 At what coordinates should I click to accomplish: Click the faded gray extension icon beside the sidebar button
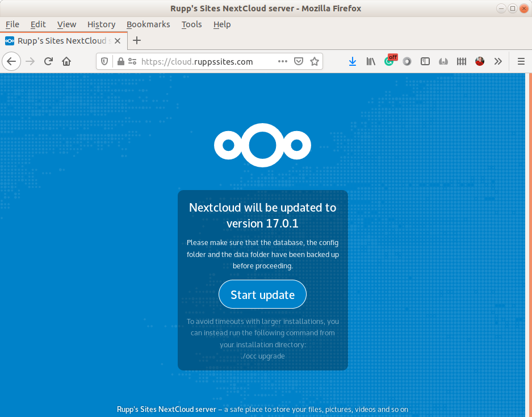443,61
